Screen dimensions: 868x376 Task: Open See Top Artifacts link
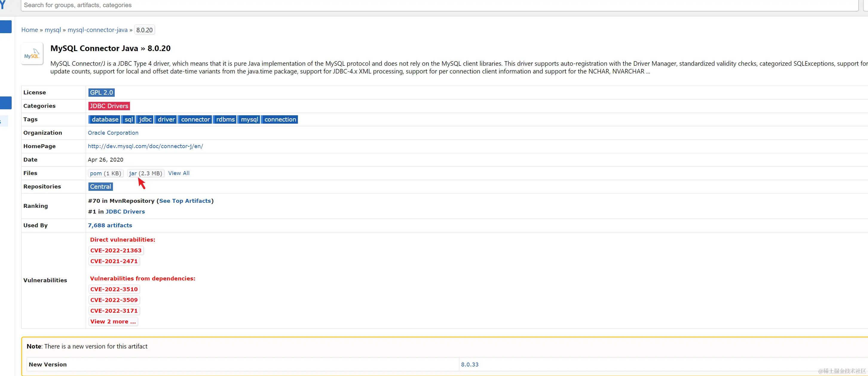tap(185, 201)
